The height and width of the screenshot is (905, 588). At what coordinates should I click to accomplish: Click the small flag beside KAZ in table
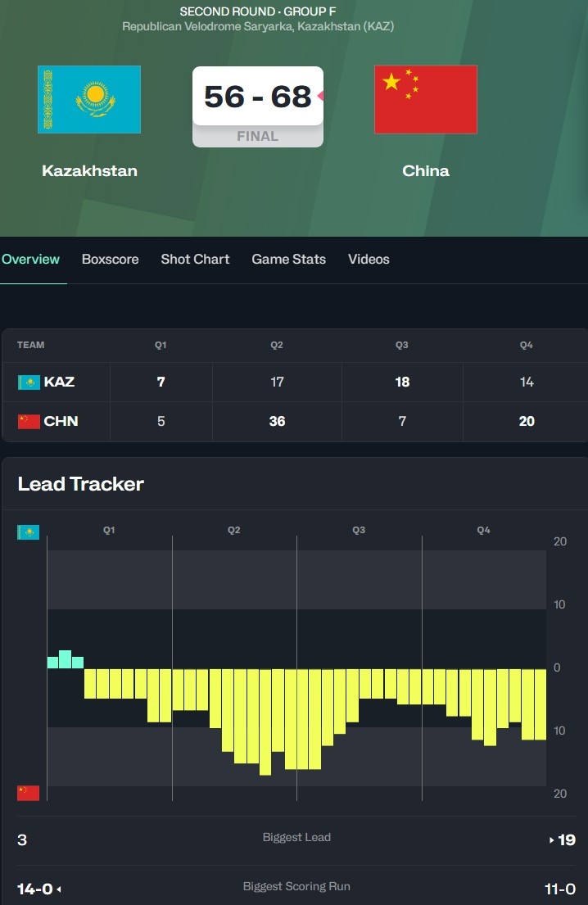[x=29, y=382]
